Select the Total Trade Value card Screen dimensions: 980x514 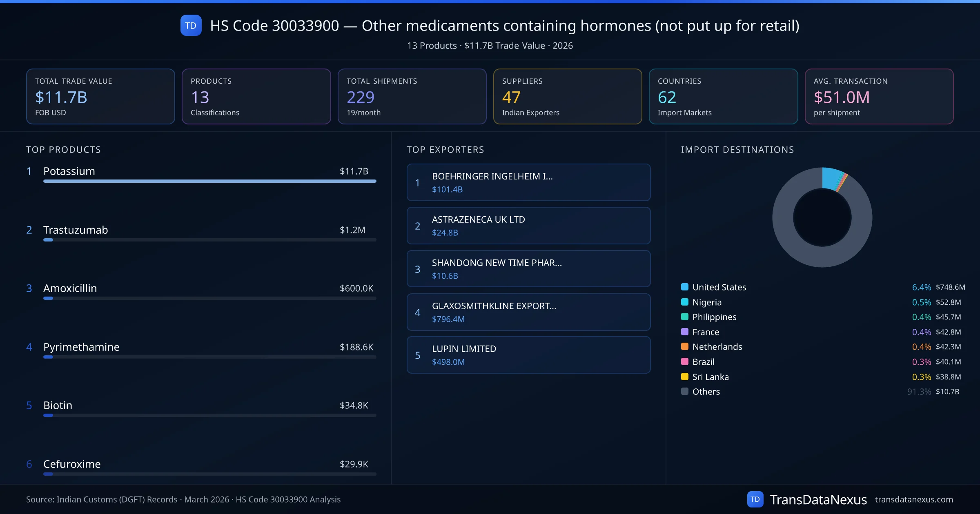(x=100, y=96)
